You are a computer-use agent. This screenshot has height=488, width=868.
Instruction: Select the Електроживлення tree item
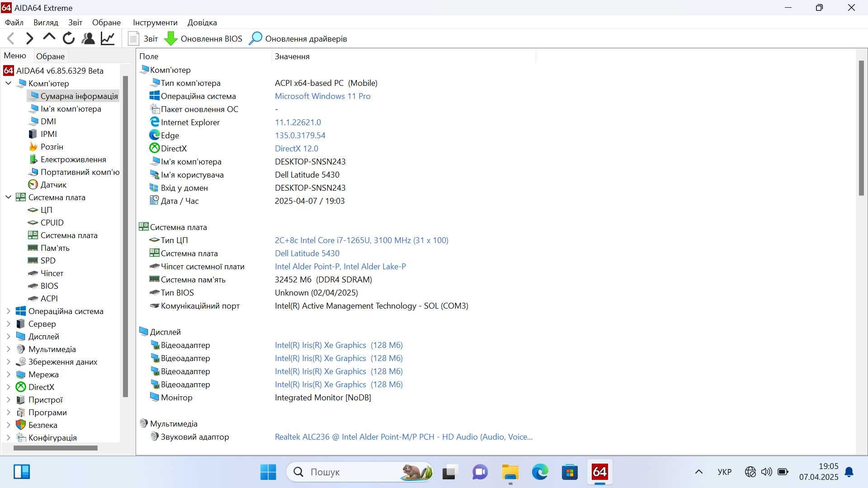click(67, 159)
